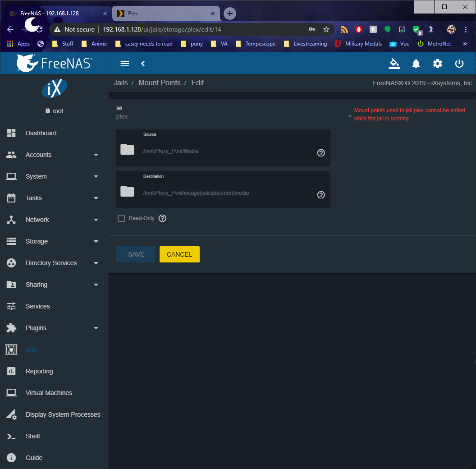Open the theme color picker icon
476x469 pixels.
pyautogui.click(x=394, y=64)
